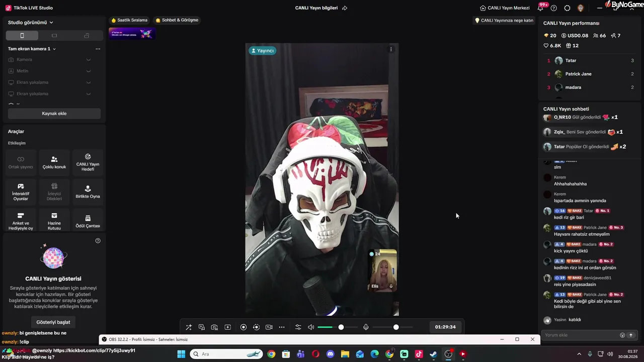Click the Windows taskbar search box
644x362 pixels.
[x=227, y=354]
